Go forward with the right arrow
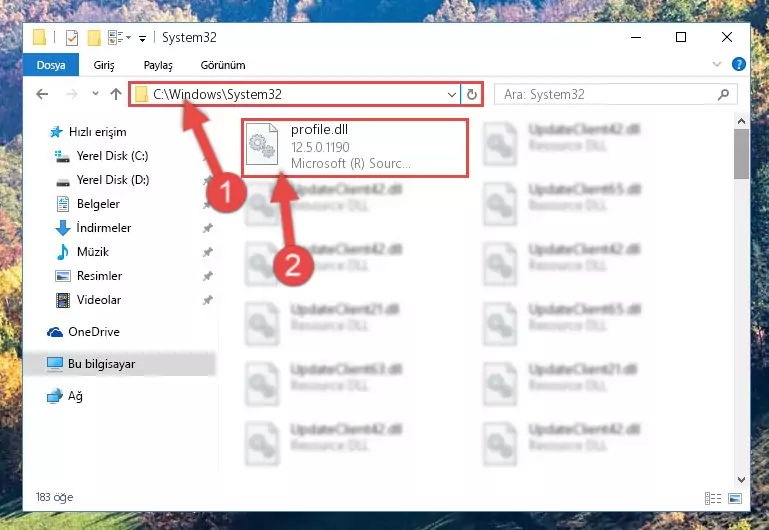 [x=72, y=94]
